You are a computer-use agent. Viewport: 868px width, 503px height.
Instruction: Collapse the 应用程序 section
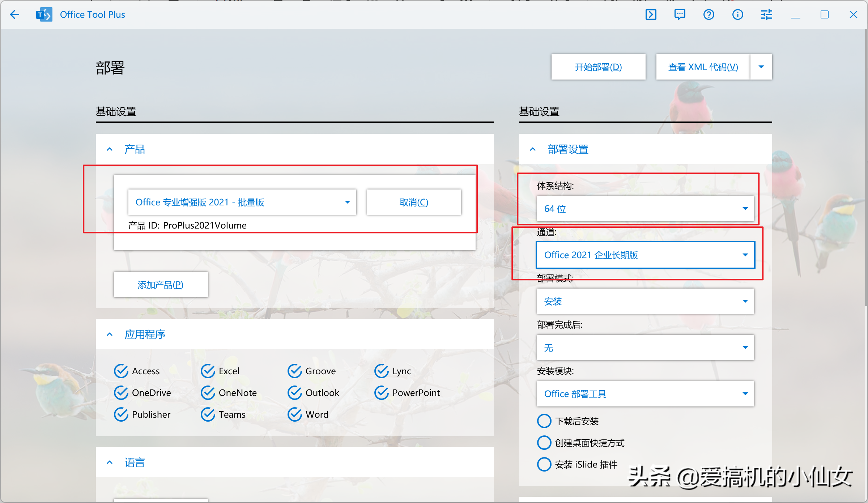[110, 334]
